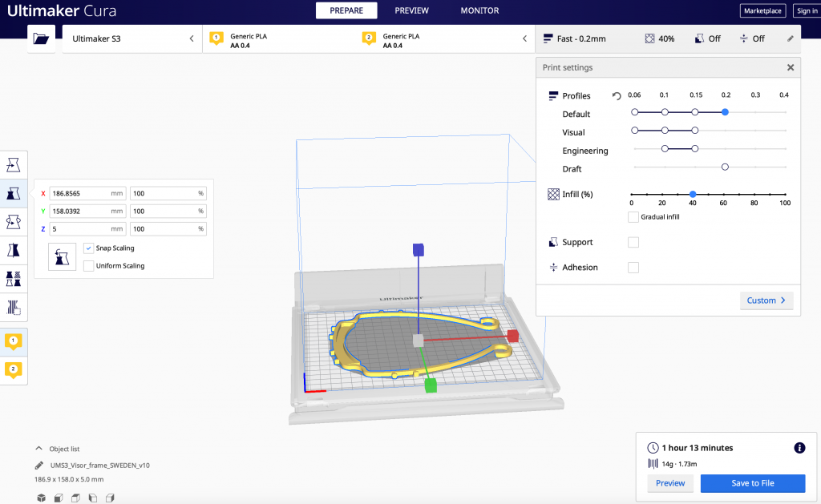The width and height of the screenshot is (821, 504).
Task: Close the Print settings panel
Action: pos(791,67)
